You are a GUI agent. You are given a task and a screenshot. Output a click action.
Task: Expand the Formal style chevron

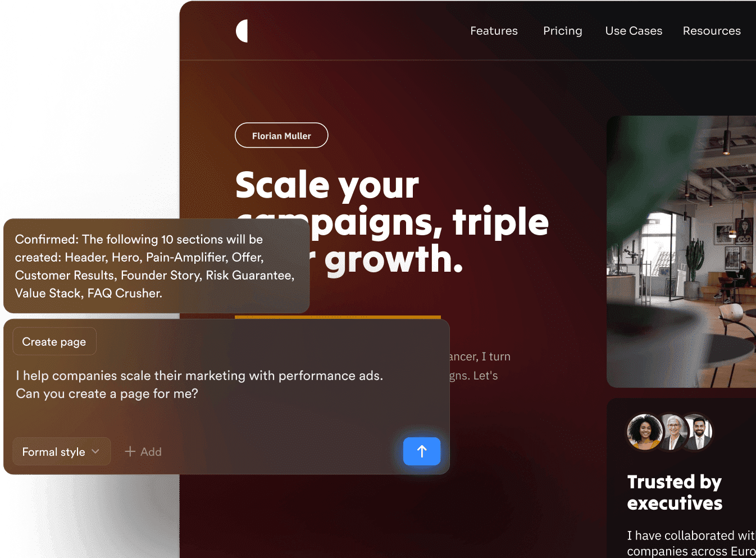click(95, 451)
